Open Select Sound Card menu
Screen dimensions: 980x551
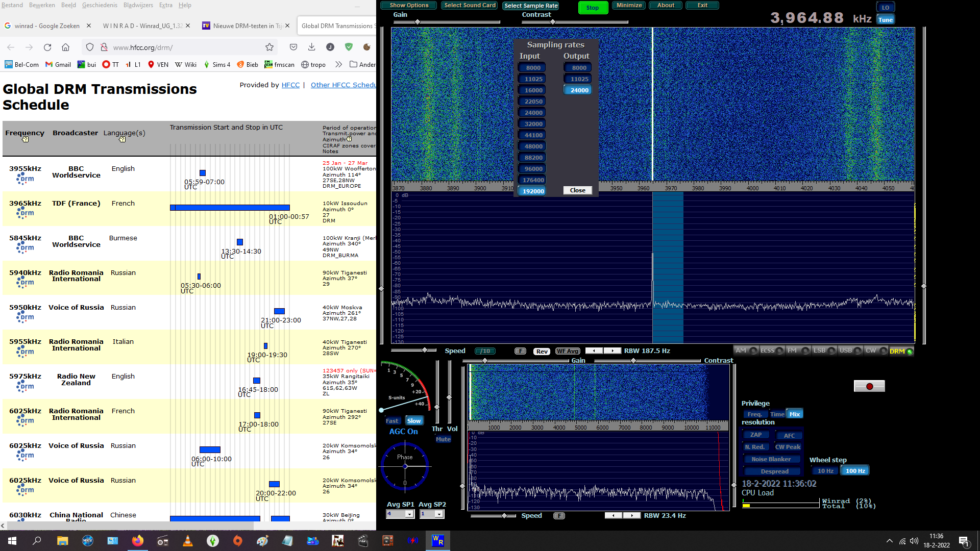coord(470,6)
